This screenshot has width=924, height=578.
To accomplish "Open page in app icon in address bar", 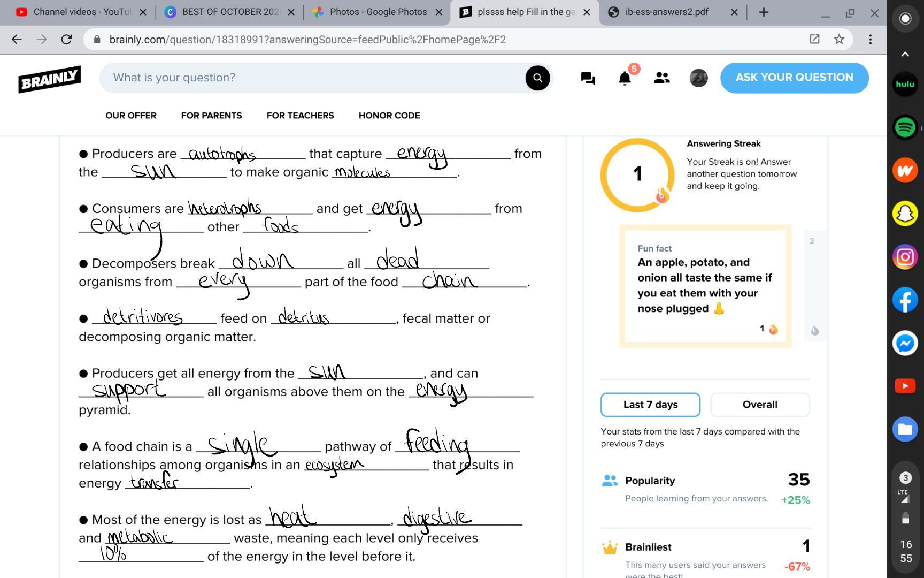I will pos(814,39).
